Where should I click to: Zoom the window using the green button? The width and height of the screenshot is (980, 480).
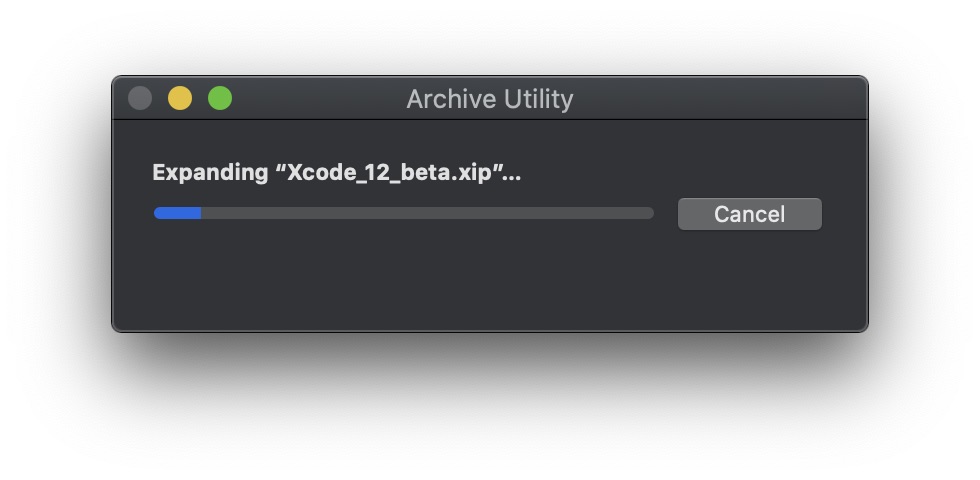(x=220, y=98)
